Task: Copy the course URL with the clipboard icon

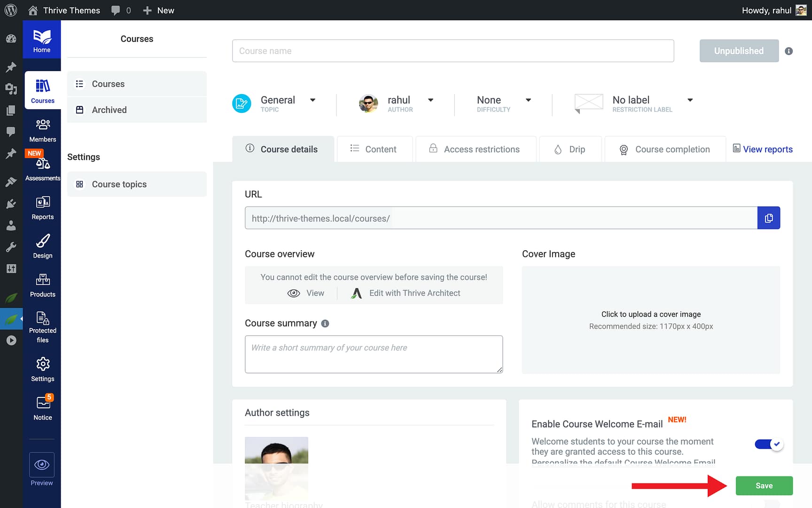Action: pyautogui.click(x=769, y=218)
